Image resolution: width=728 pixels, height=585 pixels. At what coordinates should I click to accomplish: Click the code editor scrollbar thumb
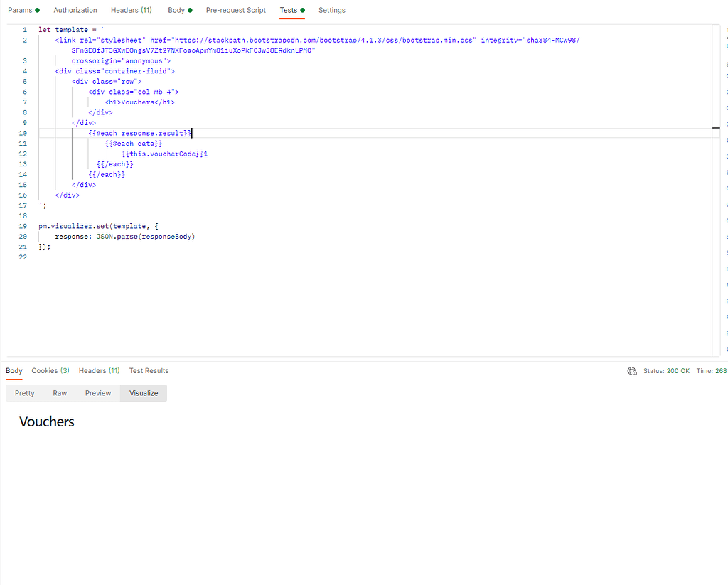coord(717,127)
